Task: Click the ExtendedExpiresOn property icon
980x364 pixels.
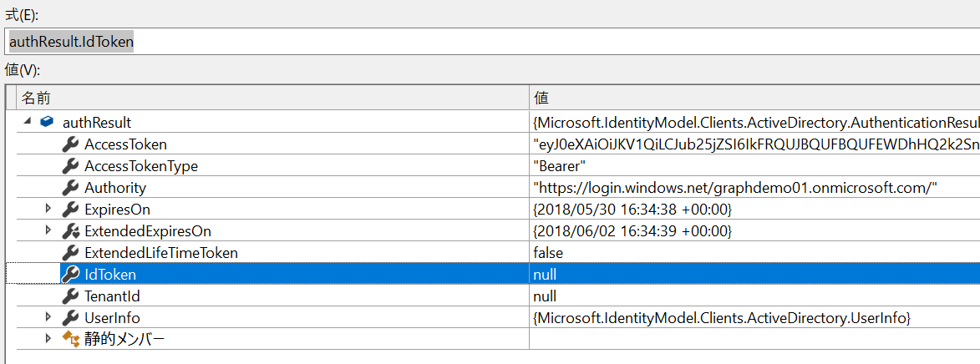Action: [70, 231]
